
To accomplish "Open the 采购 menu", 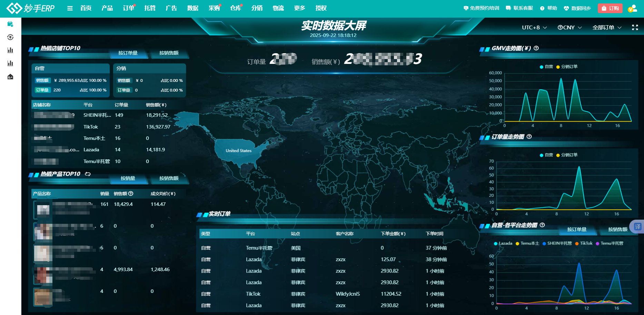I will 214,8.
